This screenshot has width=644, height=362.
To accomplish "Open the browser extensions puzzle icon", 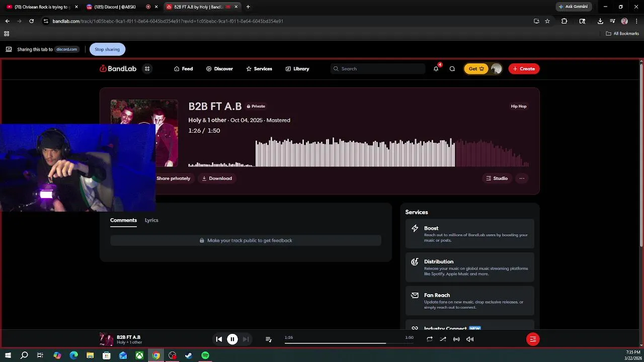I will 564,21.
